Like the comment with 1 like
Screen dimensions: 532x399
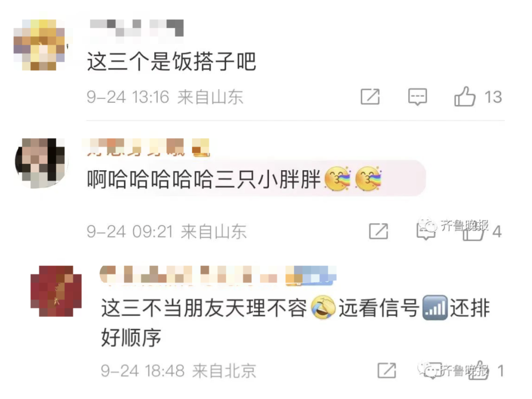coord(478,370)
